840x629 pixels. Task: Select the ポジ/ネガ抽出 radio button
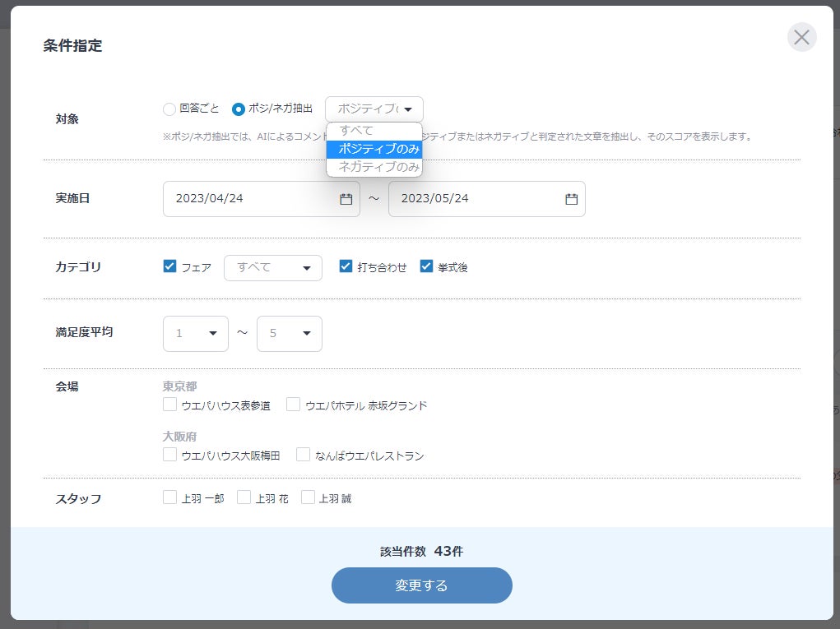coord(239,109)
